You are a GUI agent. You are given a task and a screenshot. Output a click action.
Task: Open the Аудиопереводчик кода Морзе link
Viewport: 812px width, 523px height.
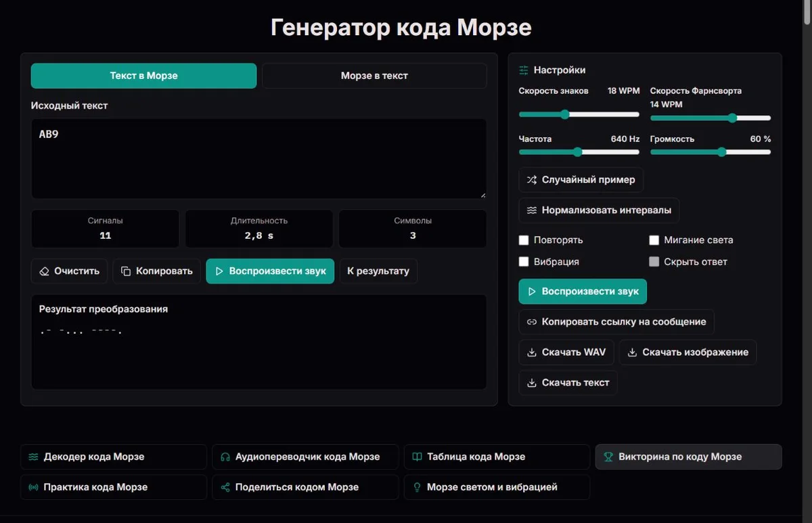click(305, 457)
